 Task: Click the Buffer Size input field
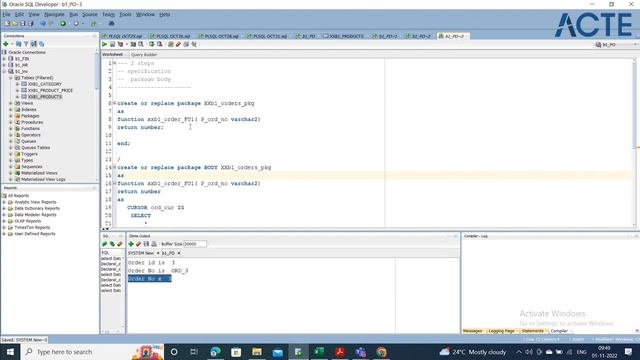tap(195, 244)
